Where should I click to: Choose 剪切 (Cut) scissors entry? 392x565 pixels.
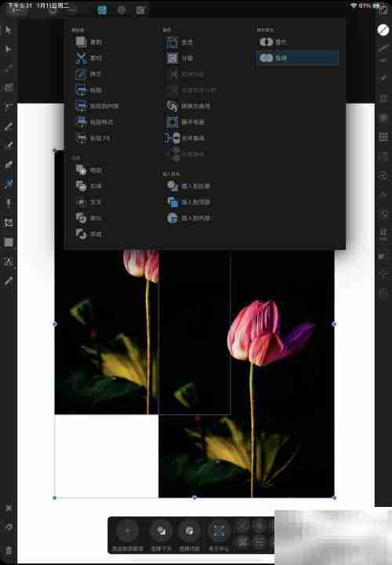89,57
